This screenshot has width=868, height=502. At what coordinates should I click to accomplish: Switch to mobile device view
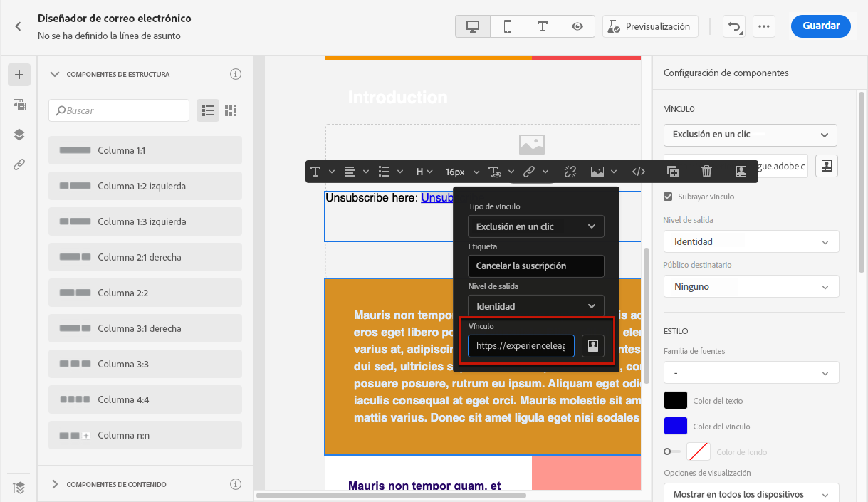coord(508,26)
